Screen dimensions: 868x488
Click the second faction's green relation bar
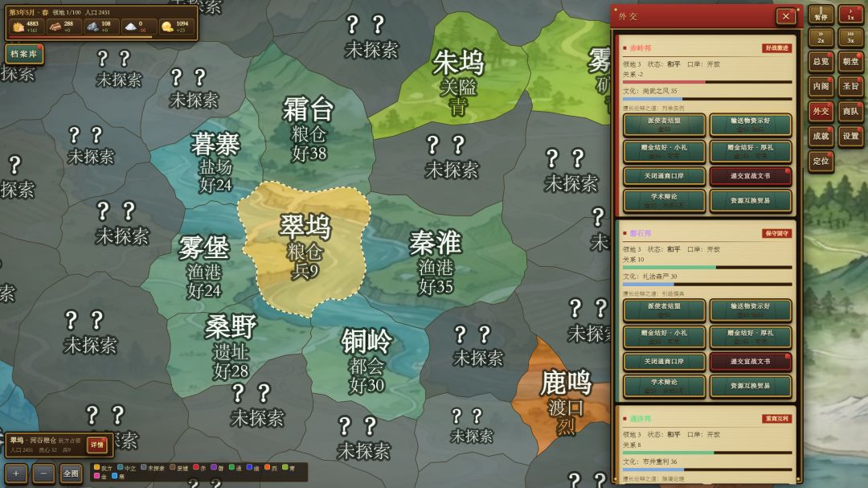(x=707, y=268)
